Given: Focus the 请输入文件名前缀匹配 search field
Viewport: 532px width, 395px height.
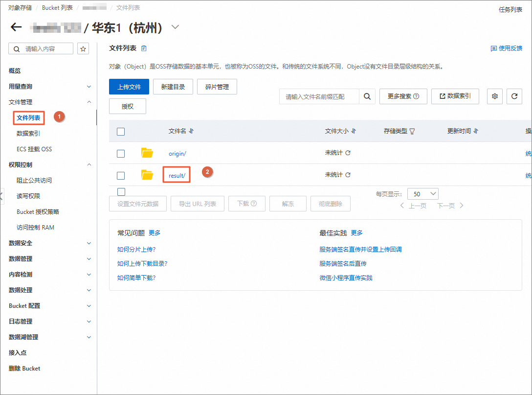Looking at the screenshot, I should point(319,96).
